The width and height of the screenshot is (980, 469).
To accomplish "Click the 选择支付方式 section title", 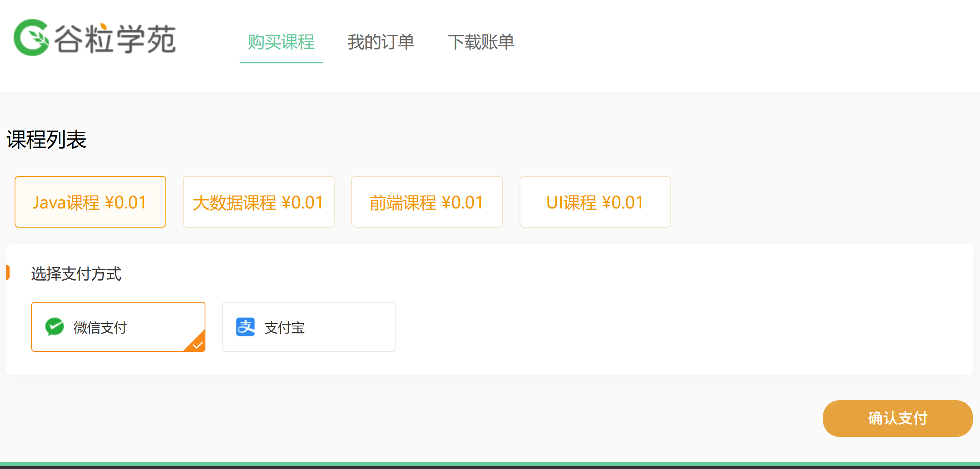I will coord(76,274).
